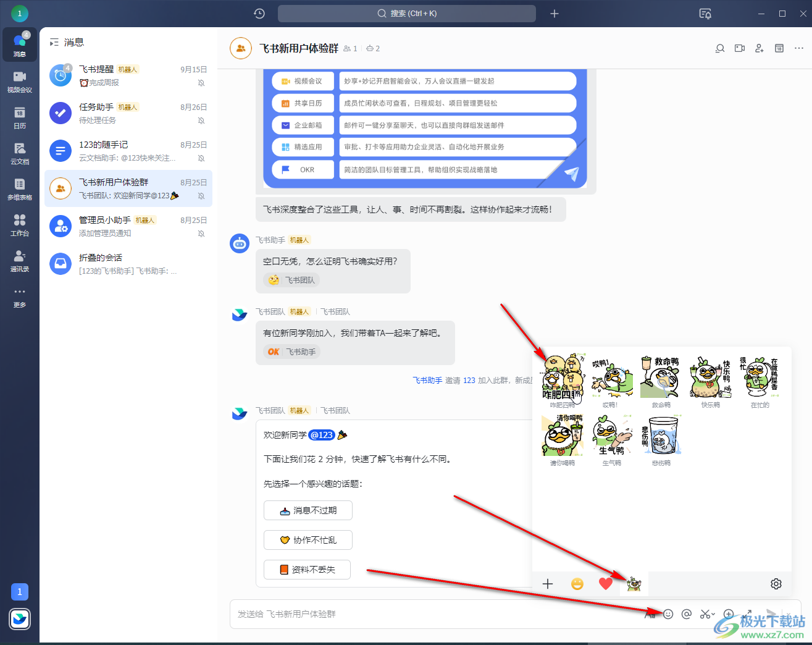
Task: Click the 资料不丢失 topic button
Action: tap(307, 570)
